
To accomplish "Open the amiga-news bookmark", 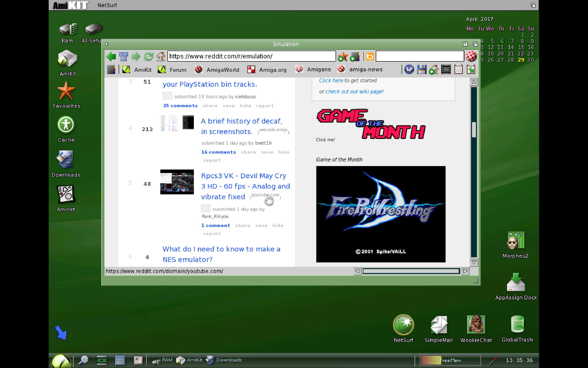I will [360, 70].
